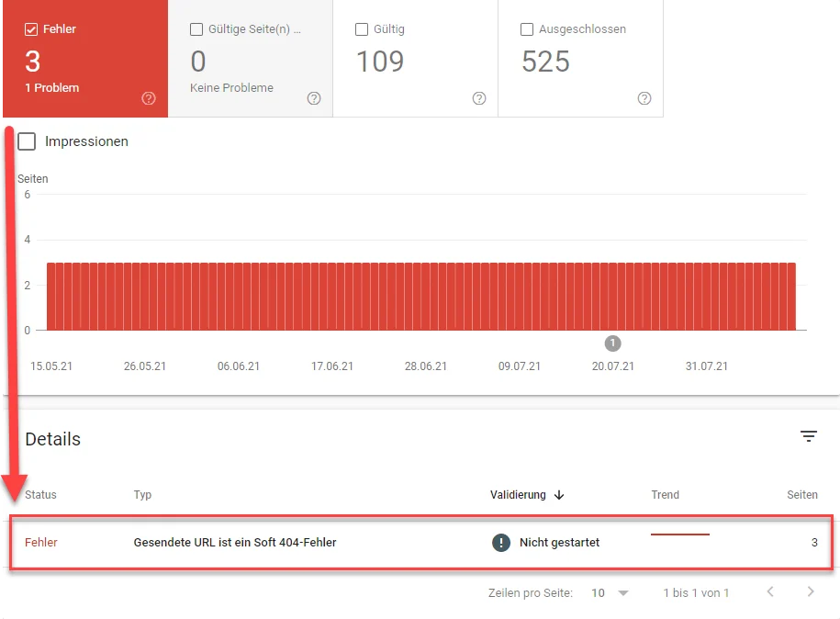Click the help icon on the Gültig card
This screenshot has height=619, width=840.
click(x=479, y=98)
